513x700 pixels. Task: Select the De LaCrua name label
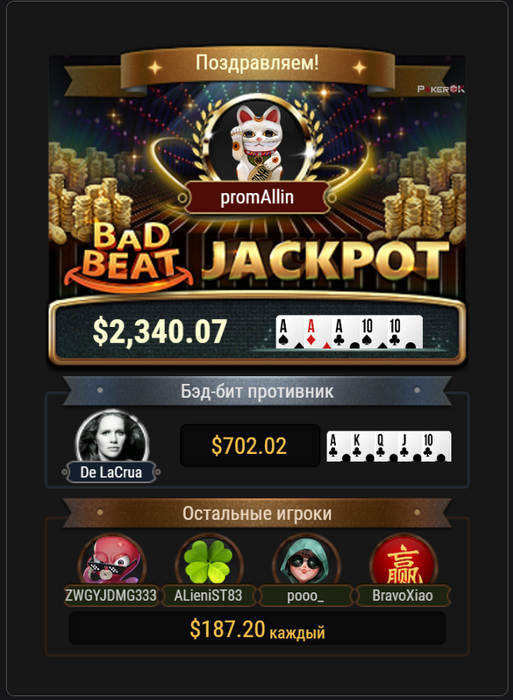point(111,472)
